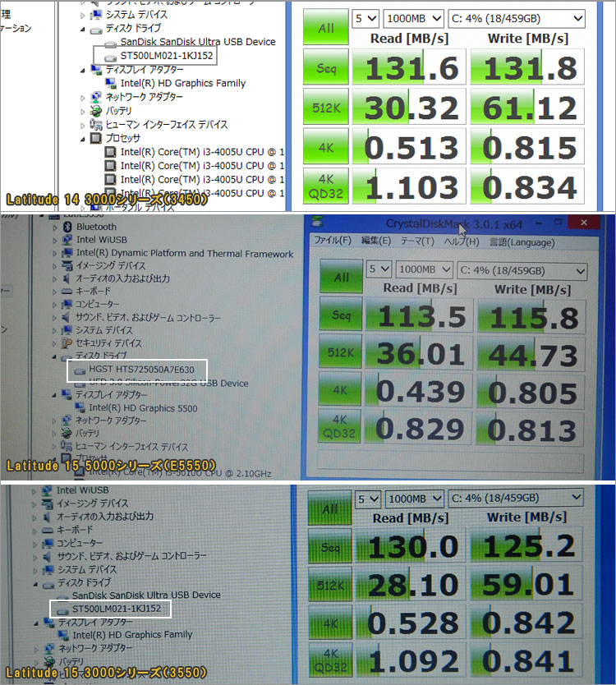Collapse the ディスク ドライブ node in the 3450 panel
This screenshot has width=616, height=685.
click(x=83, y=30)
